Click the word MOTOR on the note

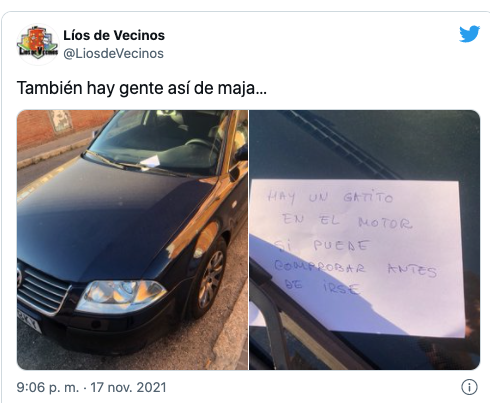(x=385, y=222)
